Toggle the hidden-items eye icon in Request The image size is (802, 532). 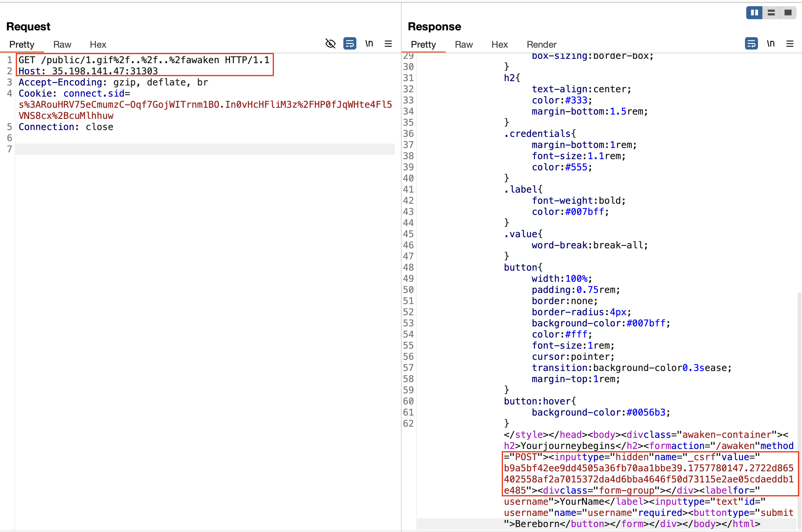pos(330,43)
